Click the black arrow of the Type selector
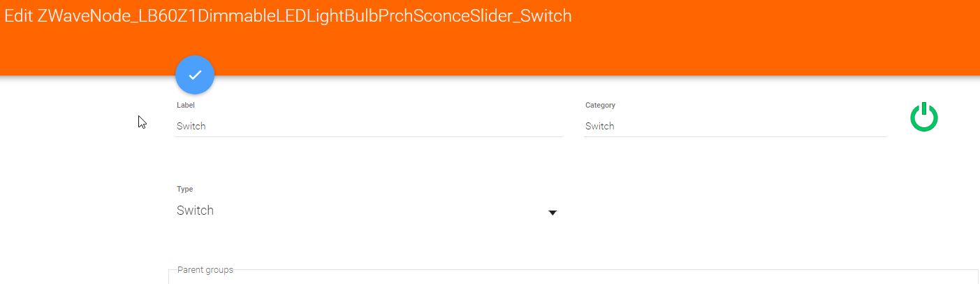Viewport: 980px width, 284px height. [x=553, y=212]
